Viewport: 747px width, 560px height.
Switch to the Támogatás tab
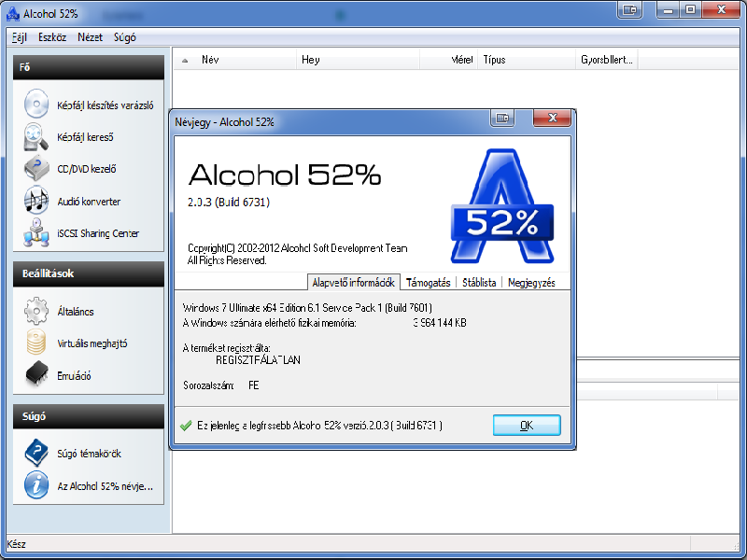coord(429,283)
